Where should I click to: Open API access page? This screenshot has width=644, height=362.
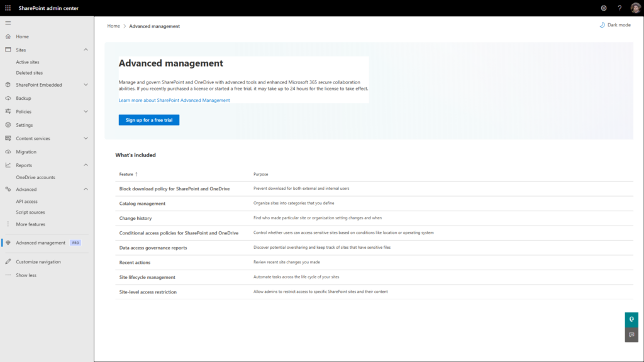coord(26,202)
